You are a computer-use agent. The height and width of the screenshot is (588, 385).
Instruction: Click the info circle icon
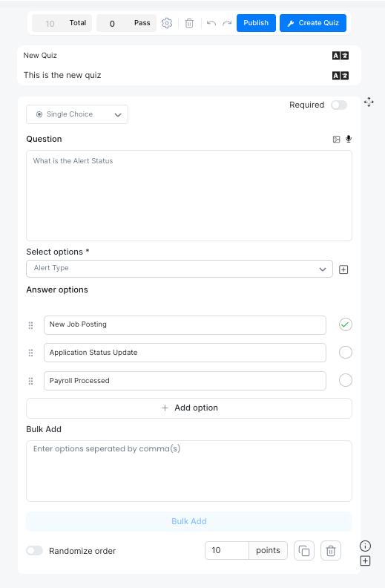coord(365,546)
